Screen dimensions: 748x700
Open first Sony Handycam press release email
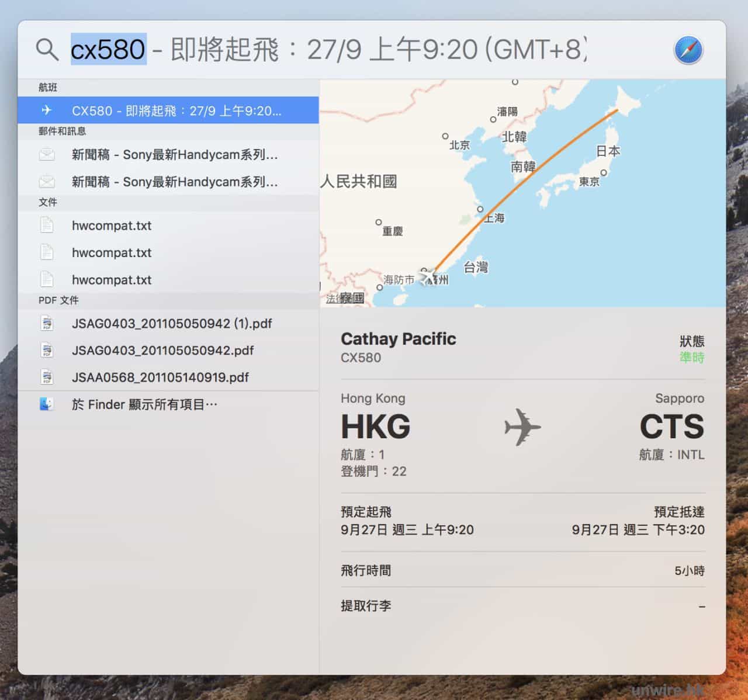(x=174, y=155)
